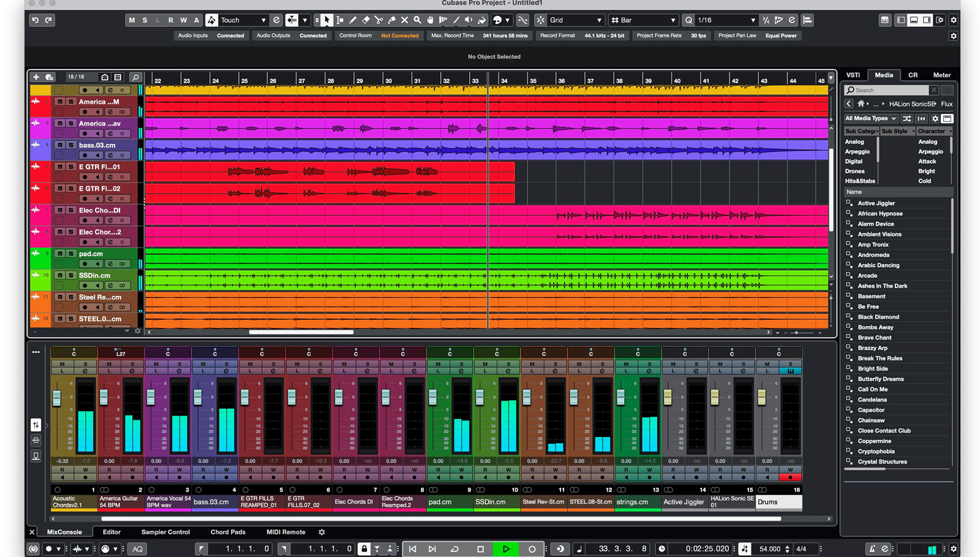Switch to the Meter tab
Image resolution: width=980 pixels, height=557 pixels.
(x=942, y=75)
